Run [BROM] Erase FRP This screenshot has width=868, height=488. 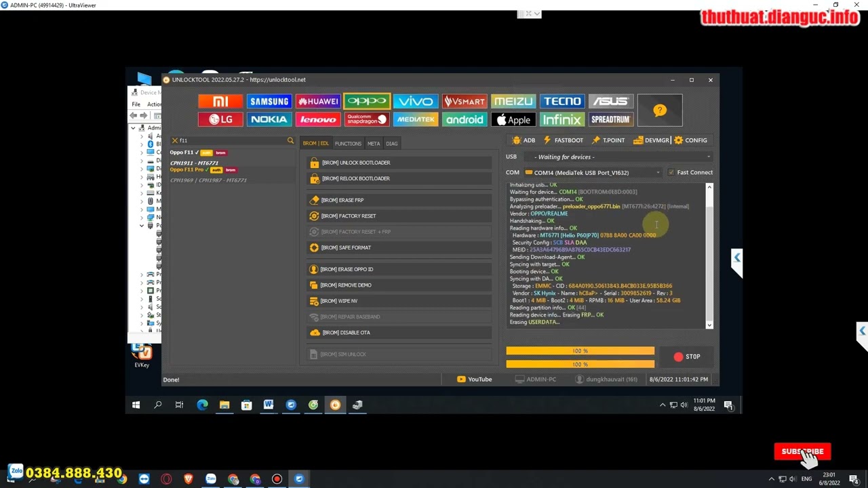(x=399, y=200)
